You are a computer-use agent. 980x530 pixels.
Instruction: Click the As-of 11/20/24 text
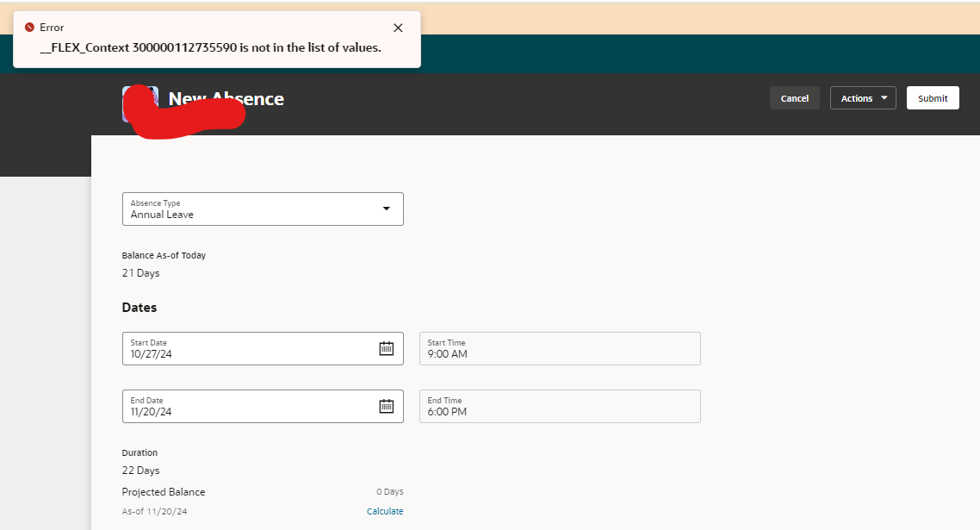[154, 511]
